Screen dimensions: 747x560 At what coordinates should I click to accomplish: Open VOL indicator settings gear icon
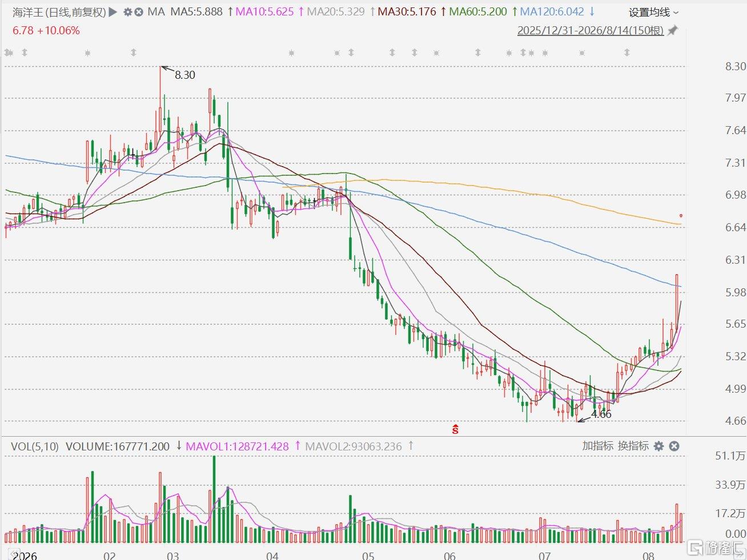659,446
